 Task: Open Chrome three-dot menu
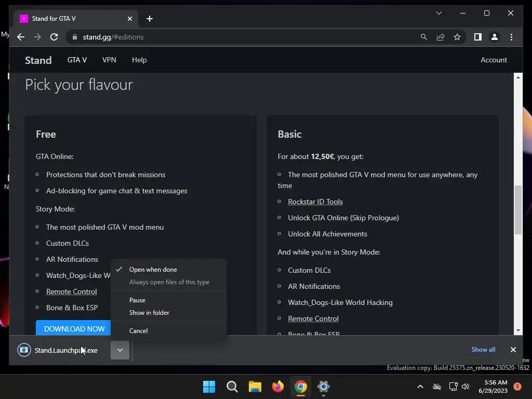[x=511, y=37]
